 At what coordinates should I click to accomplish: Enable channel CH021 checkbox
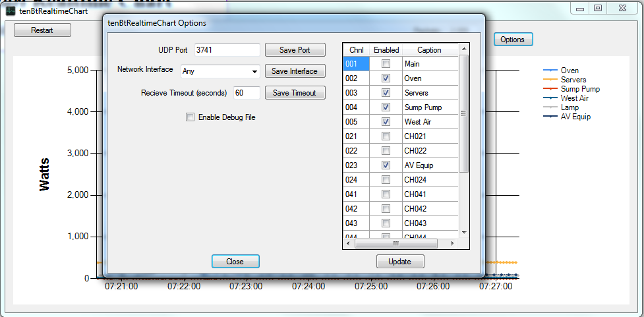386,136
